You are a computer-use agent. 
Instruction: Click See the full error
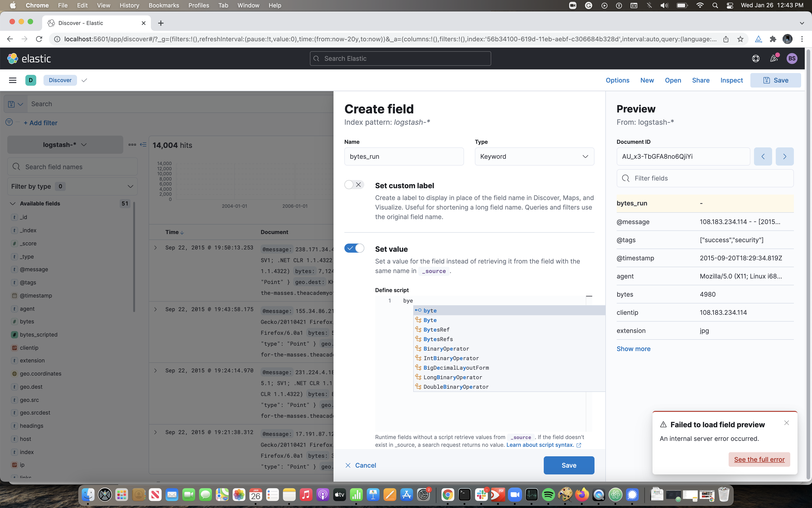pos(759,459)
